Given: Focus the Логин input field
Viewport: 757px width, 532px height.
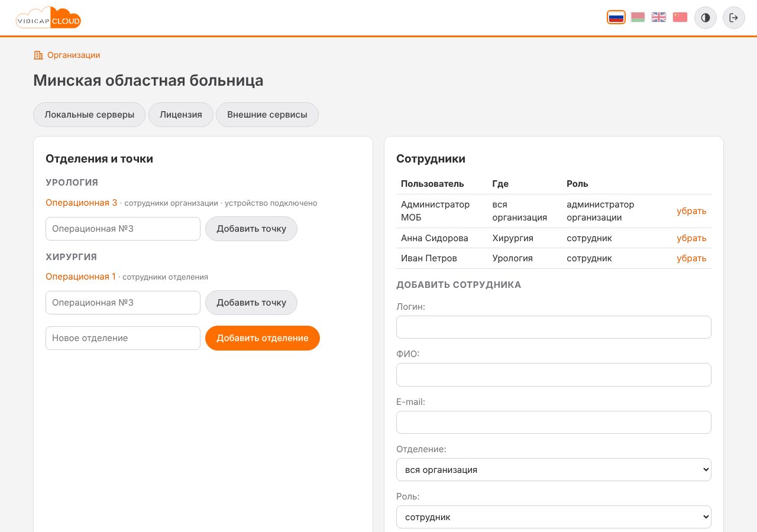Looking at the screenshot, I should [554, 327].
